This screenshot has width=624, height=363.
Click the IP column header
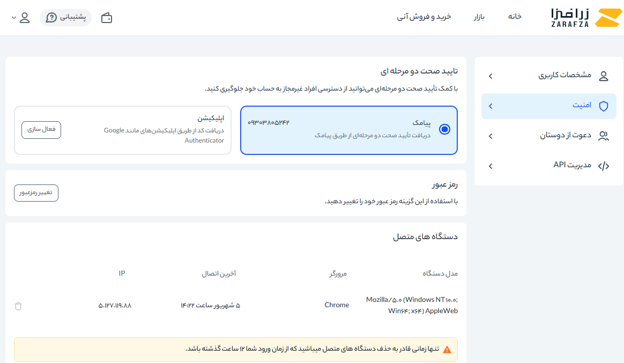click(122, 273)
